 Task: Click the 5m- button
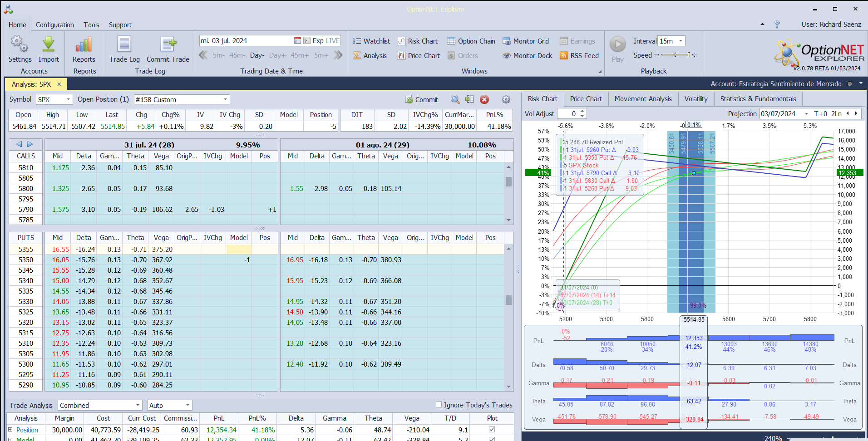(219, 55)
